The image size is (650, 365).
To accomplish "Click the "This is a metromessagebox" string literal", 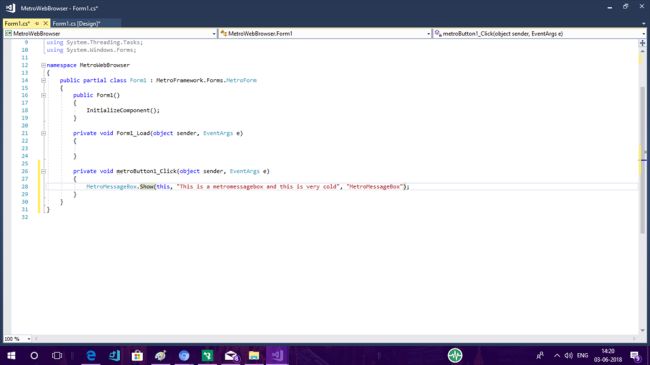I will click(x=258, y=187).
